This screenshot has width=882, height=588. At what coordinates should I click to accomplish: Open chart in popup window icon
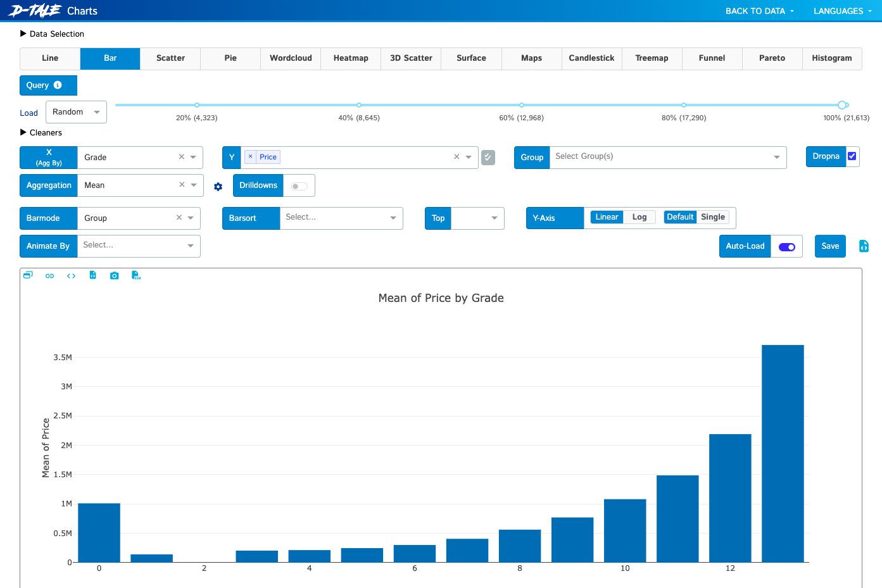[x=28, y=275]
